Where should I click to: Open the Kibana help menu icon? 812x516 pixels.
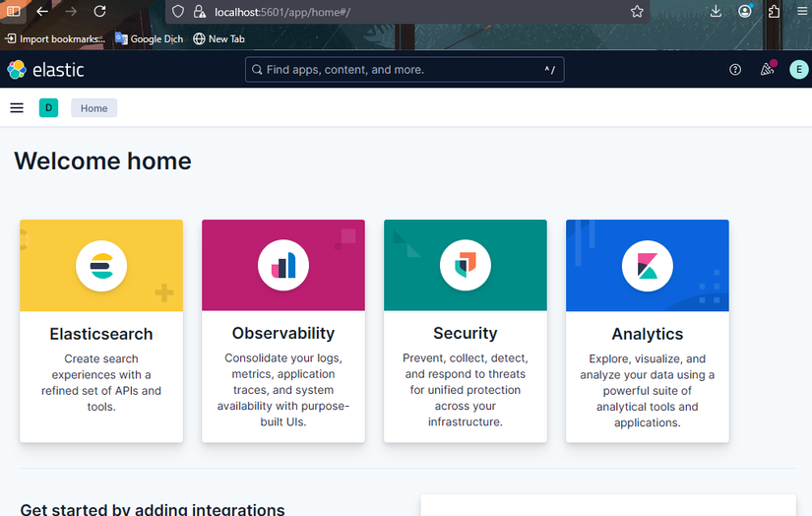[735, 69]
